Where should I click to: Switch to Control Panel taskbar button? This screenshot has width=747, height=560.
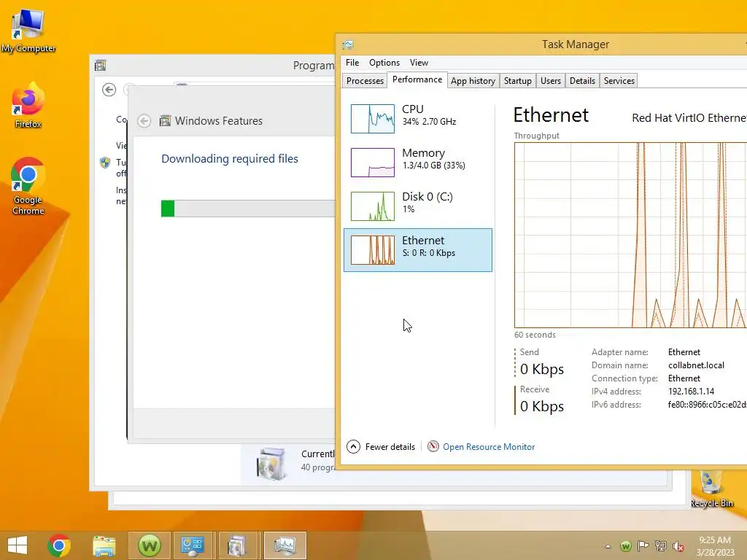point(193,545)
